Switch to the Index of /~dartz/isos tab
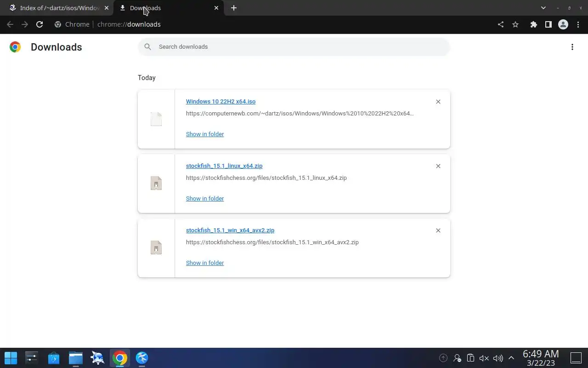Viewport: 588px width, 368px height. [x=57, y=8]
